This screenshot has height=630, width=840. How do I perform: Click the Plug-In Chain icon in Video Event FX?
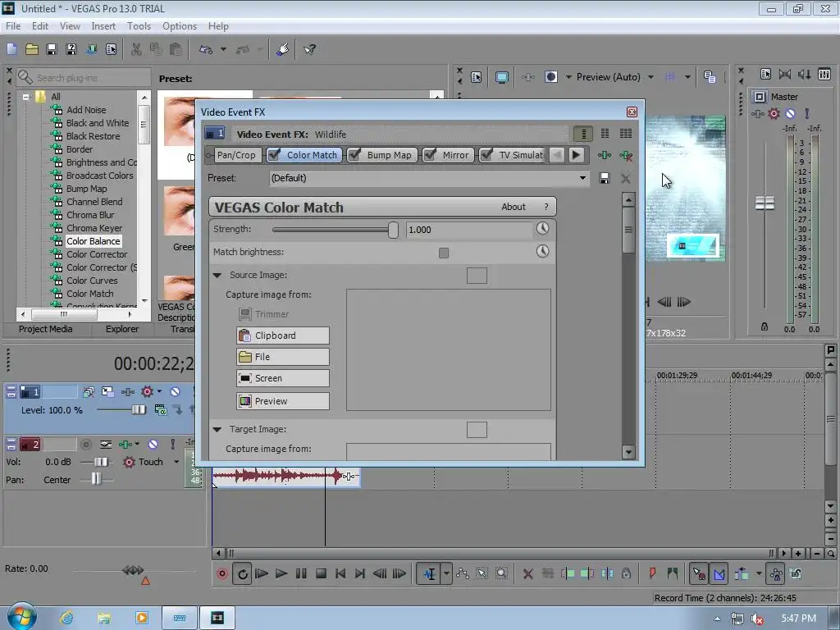(605, 155)
